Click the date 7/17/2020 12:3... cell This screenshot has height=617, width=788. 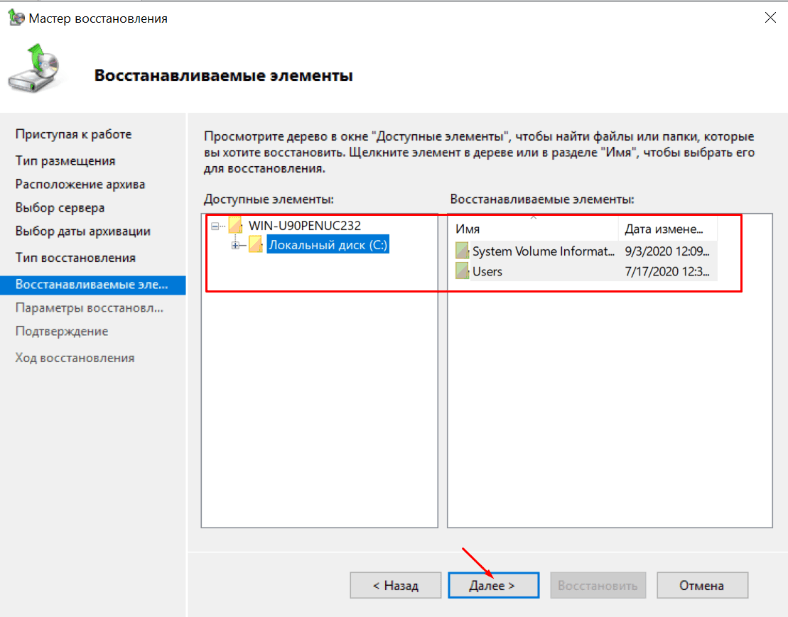667,272
